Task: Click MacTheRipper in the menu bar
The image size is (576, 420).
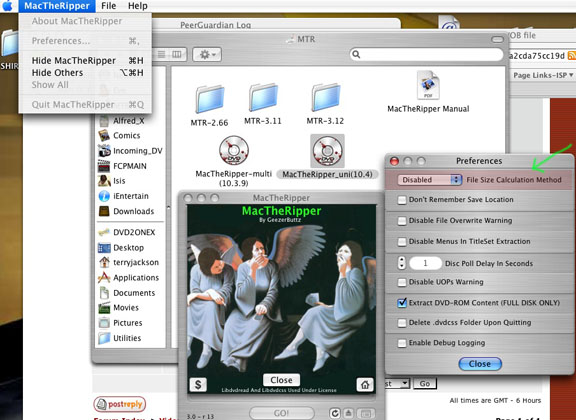Action: pos(57,6)
